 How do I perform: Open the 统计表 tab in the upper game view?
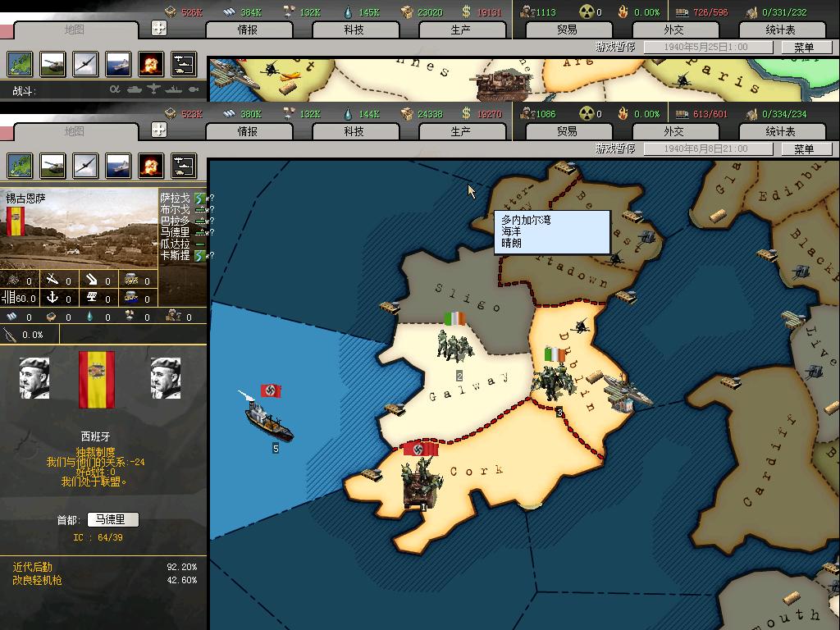point(781,30)
